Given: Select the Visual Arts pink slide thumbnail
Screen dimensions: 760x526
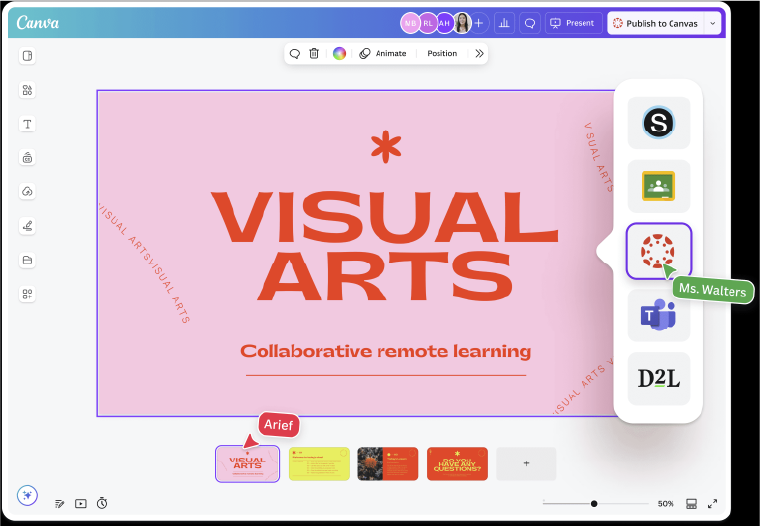Looking at the screenshot, I should 247,463.
